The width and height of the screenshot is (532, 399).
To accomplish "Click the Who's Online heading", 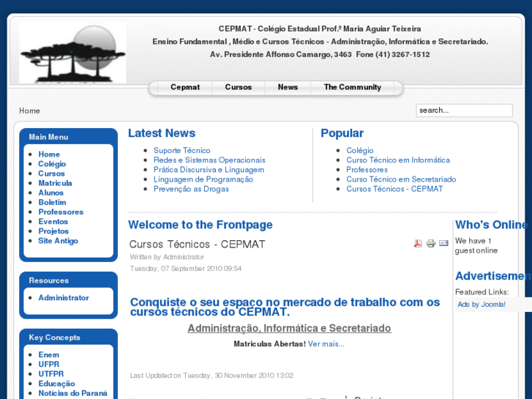I will (x=491, y=225).
